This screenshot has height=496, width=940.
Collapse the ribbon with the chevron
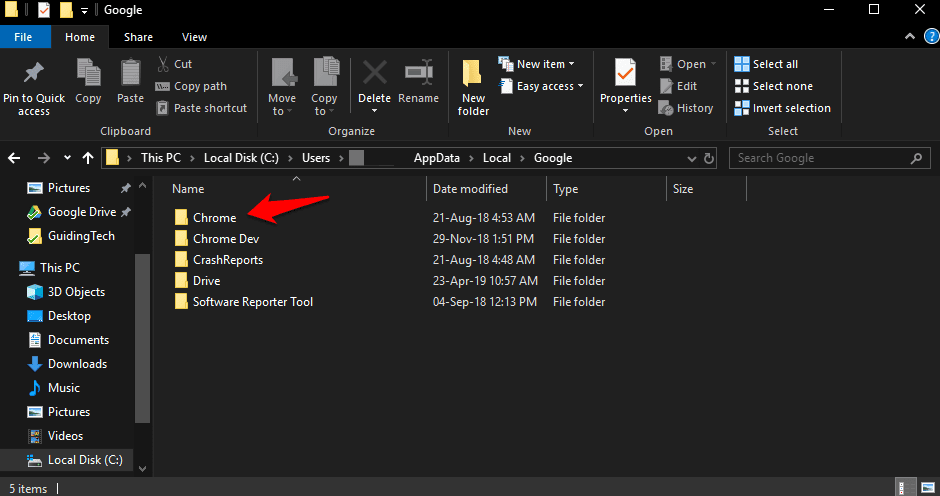tap(912, 37)
